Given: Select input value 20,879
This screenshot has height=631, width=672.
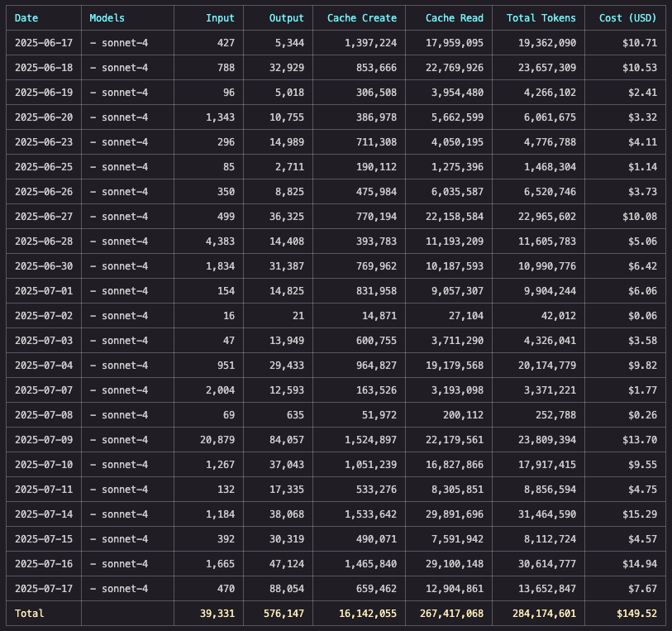Looking at the screenshot, I should (217, 441).
